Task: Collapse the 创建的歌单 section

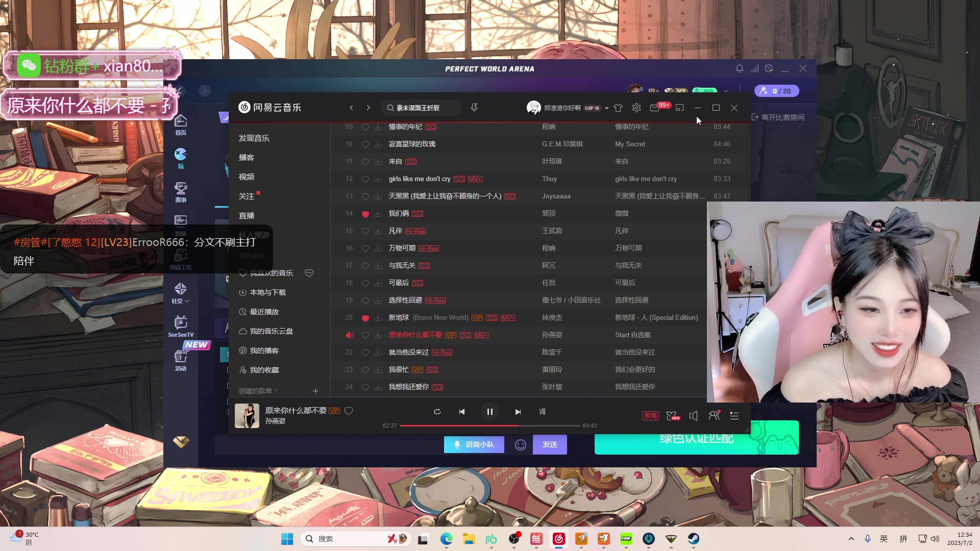Action: tap(258, 391)
